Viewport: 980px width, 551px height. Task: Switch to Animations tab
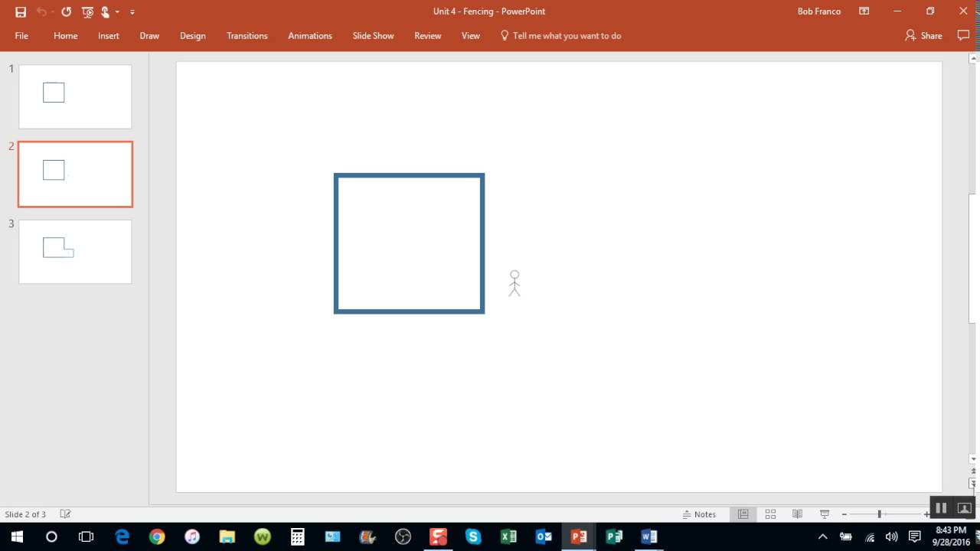tap(310, 36)
